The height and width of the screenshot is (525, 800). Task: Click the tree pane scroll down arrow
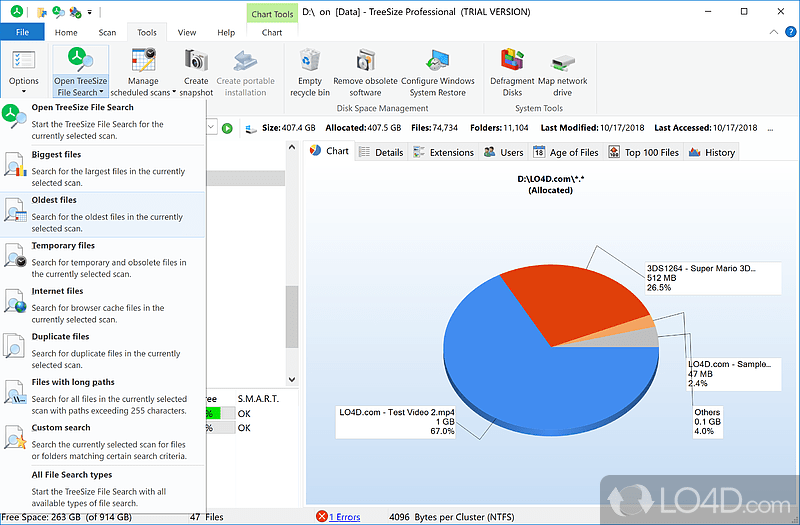(292, 379)
